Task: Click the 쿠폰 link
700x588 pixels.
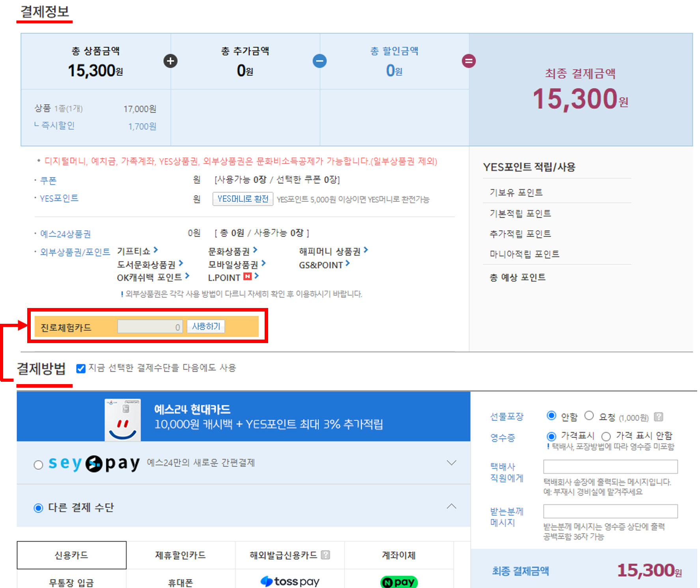Action: tap(49, 181)
